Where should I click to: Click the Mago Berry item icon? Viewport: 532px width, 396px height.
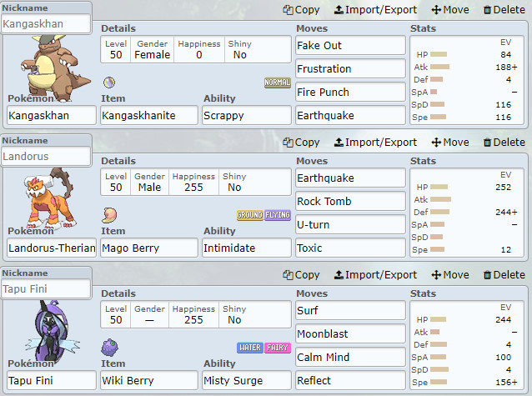(x=109, y=215)
